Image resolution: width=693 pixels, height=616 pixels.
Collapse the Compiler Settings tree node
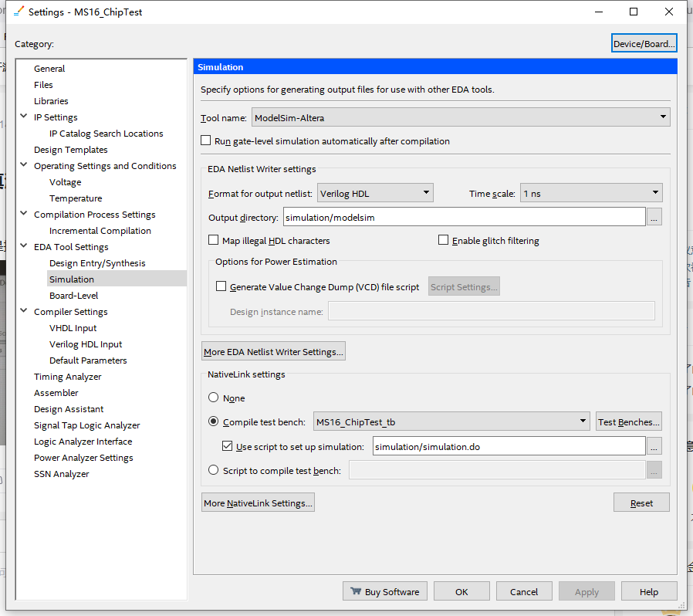(x=23, y=312)
